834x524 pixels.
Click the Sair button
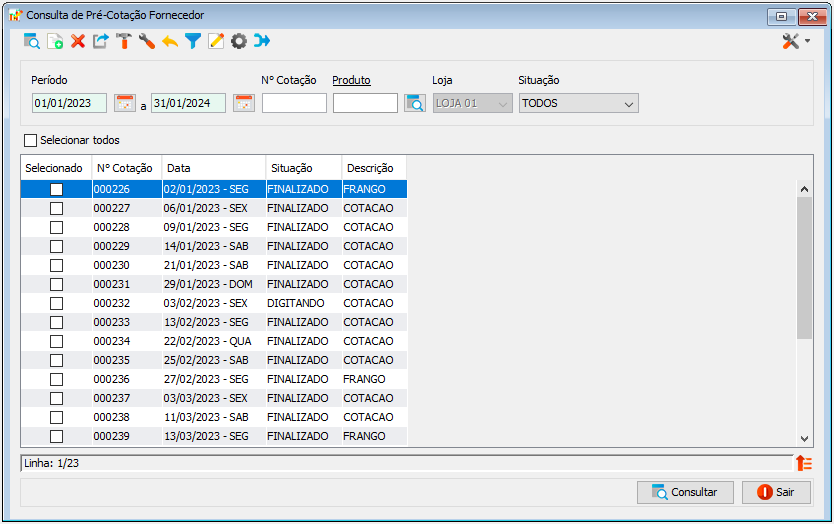(776, 492)
